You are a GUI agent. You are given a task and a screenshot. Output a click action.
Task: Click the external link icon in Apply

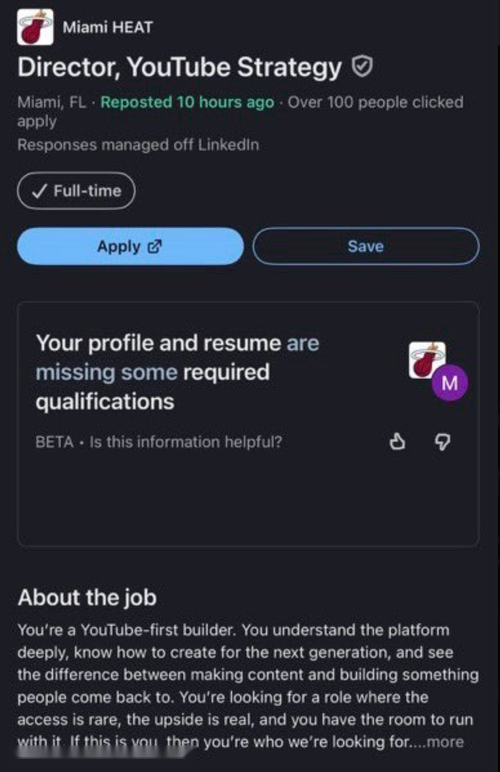155,246
